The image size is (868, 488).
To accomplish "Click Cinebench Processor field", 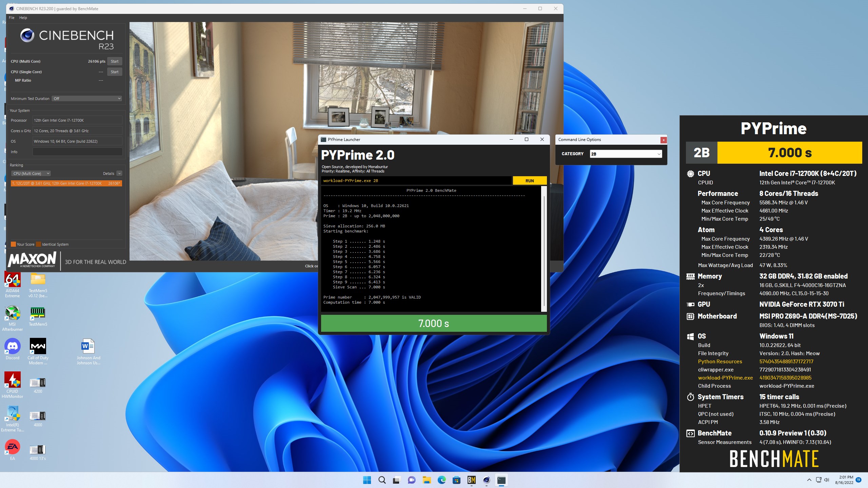I will 77,120.
